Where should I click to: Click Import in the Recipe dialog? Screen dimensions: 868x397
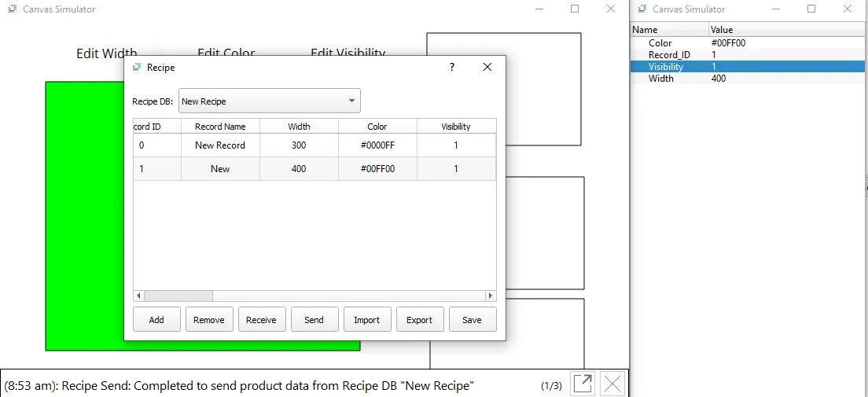366,320
